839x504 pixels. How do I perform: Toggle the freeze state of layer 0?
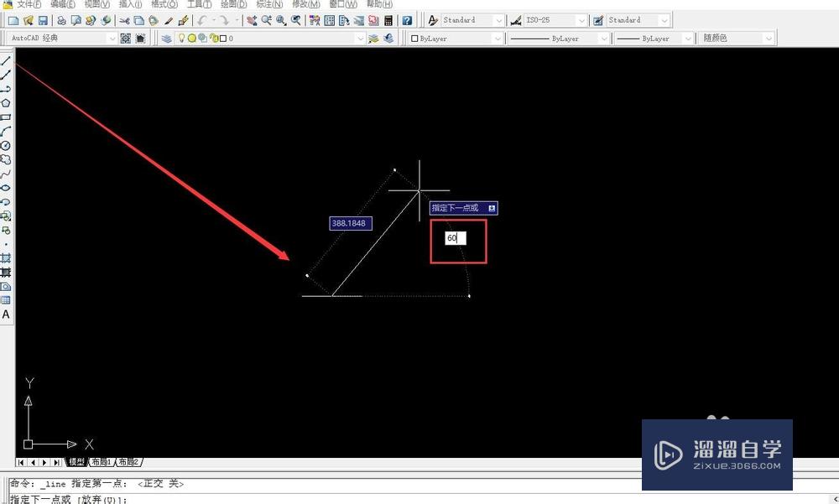pos(192,37)
